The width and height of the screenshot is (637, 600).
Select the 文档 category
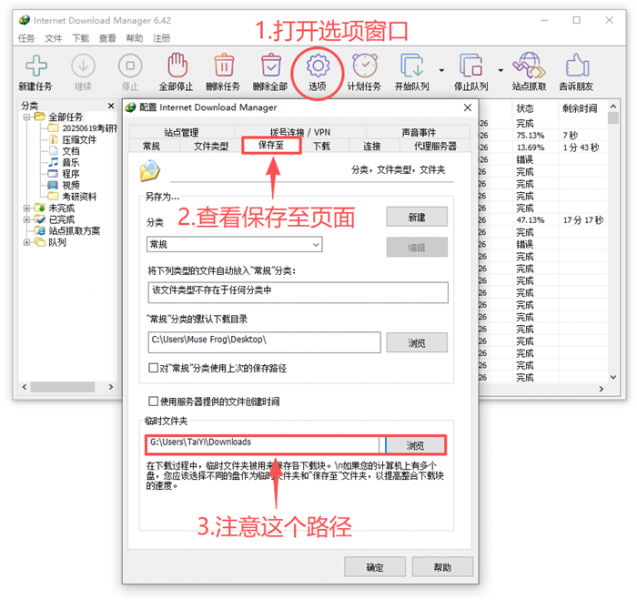tap(71, 151)
